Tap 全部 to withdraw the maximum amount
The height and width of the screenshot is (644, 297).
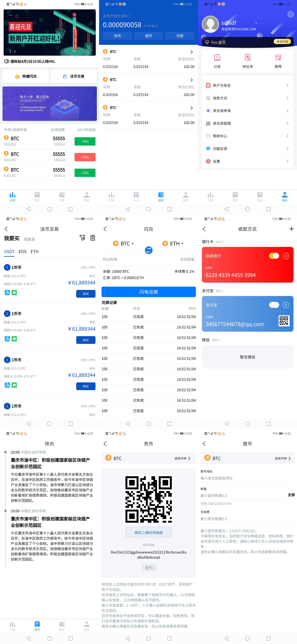pyautogui.click(x=291, y=495)
